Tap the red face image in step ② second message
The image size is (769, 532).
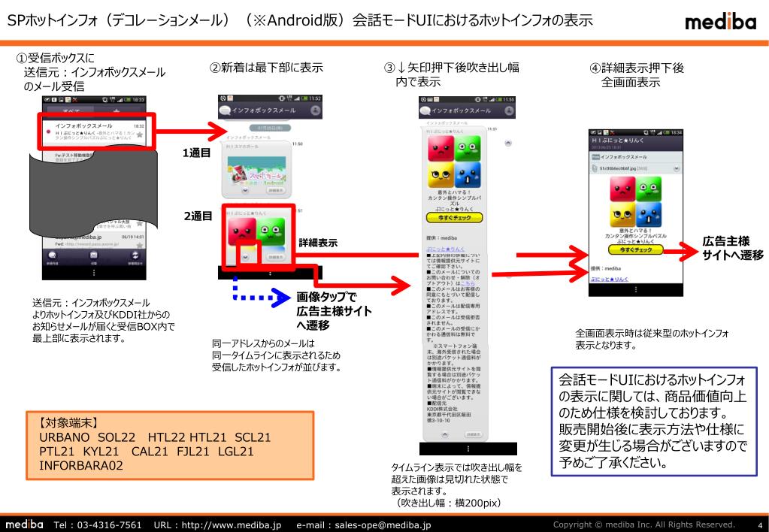click(x=241, y=231)
